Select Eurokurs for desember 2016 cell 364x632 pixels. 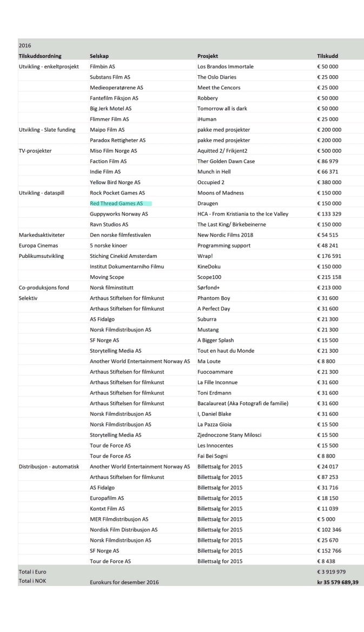tap(124, 582)
